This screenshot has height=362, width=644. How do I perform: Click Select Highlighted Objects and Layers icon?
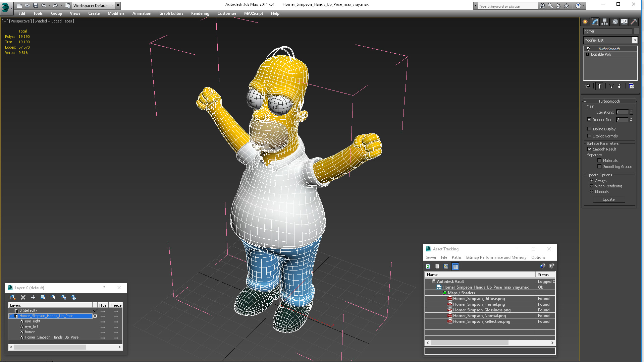pyautogui.click(x=43, y=297)
